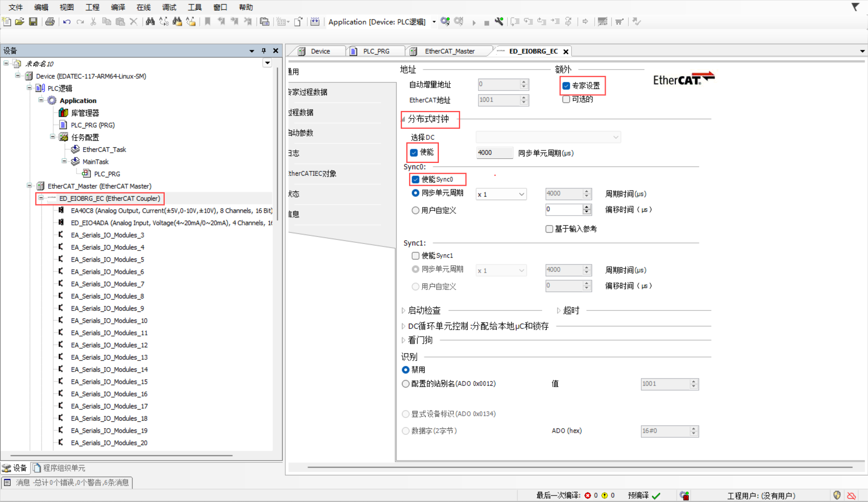The width and height of the screenshot is (868, 502).
Task: Undo the last action
Action: coord(67,22)
